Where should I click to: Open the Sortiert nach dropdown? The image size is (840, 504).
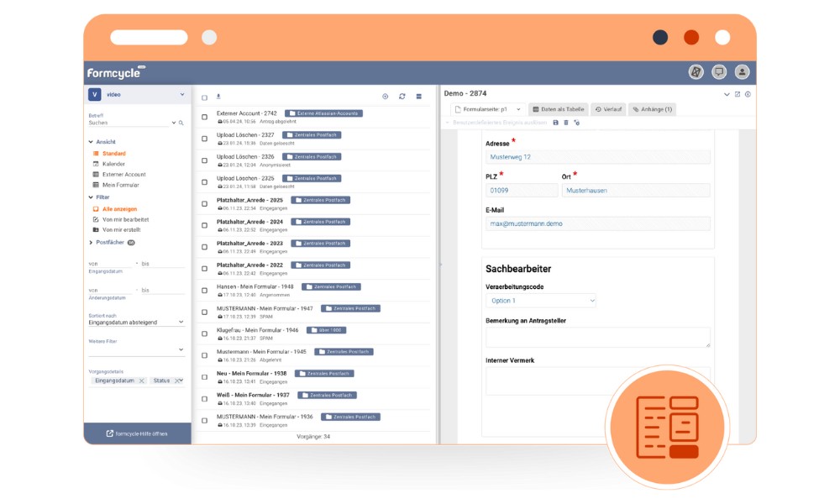(x=136, y=322)
